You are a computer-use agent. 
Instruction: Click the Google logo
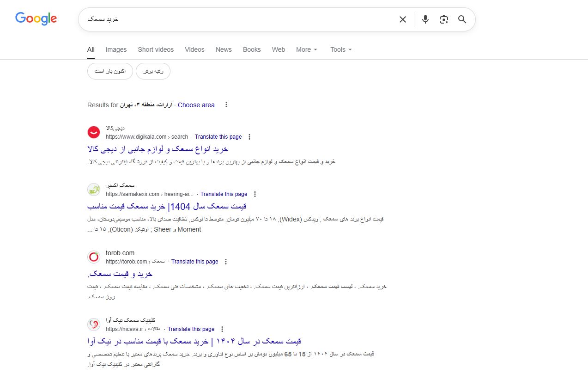pyautogui.click(x=36, y=18)
